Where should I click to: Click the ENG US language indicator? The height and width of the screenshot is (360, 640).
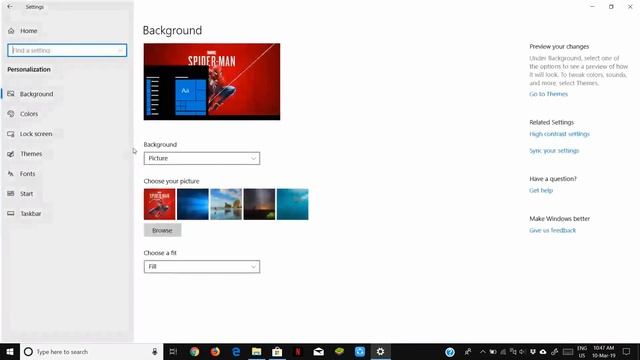tap(582, 352)
